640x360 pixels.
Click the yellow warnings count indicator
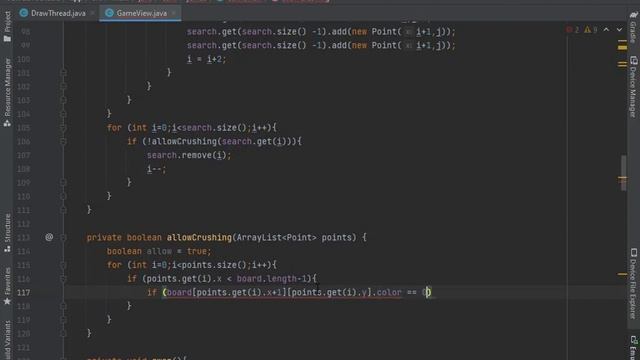click(x=591, y=30)
